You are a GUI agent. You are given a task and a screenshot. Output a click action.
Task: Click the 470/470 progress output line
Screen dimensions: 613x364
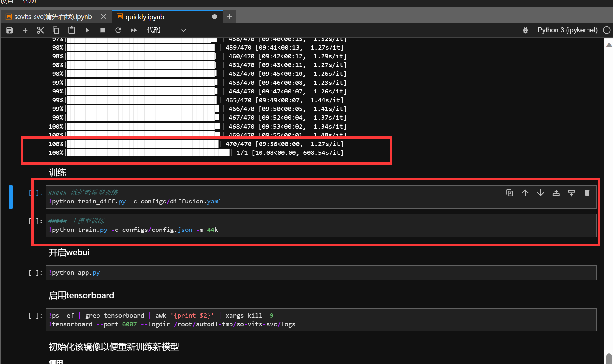[x=196, y=144]
